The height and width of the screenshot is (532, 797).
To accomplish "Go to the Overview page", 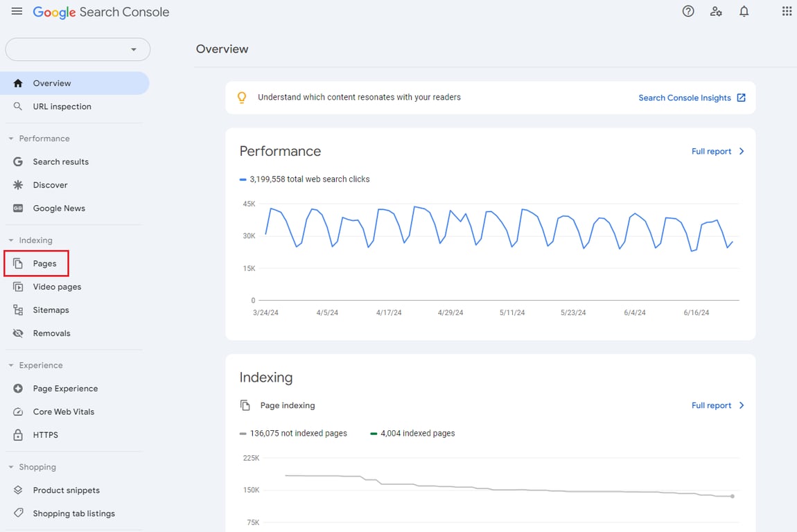I will tap(52, 82).
